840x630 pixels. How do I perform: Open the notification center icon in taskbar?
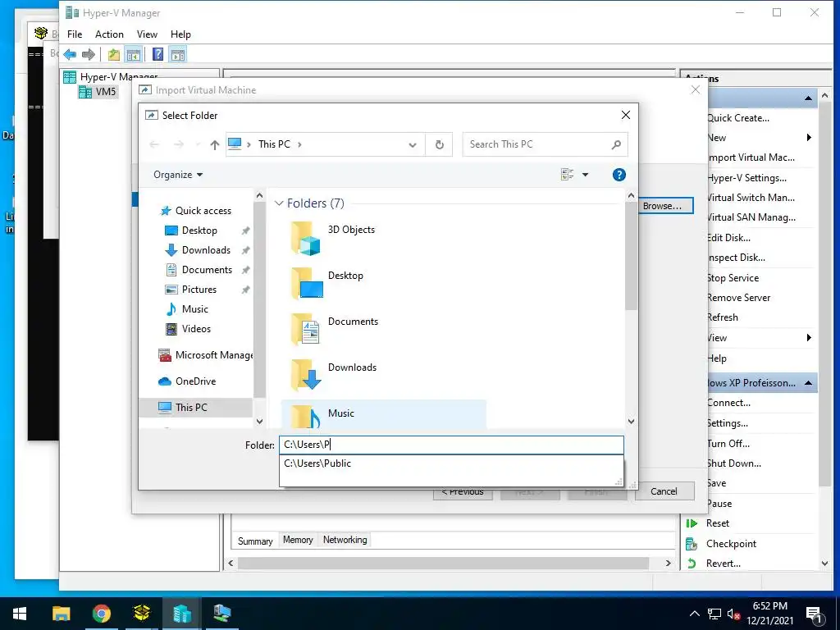pyautogui.click(x=814, y=615)
